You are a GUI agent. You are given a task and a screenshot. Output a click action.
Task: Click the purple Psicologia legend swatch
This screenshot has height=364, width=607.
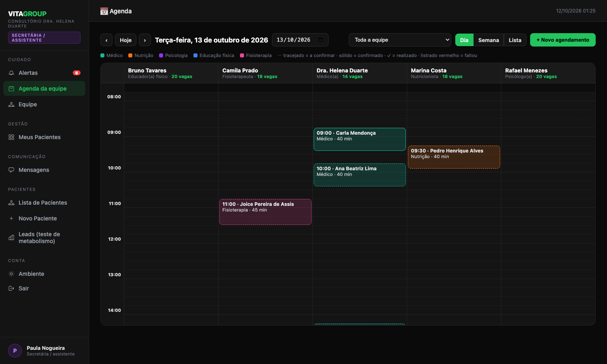(161, 55)
